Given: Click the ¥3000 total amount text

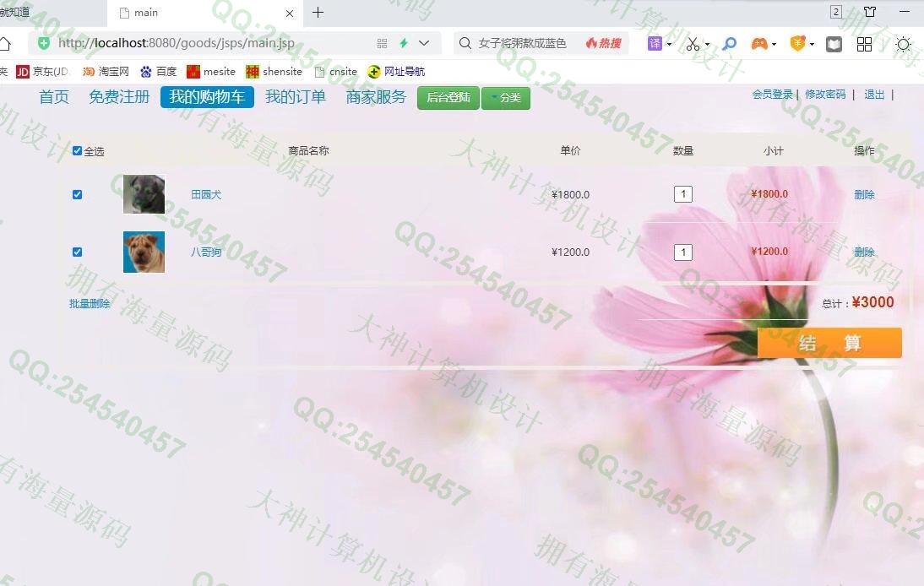Looking at the screenshot, I should coord(872,302).
